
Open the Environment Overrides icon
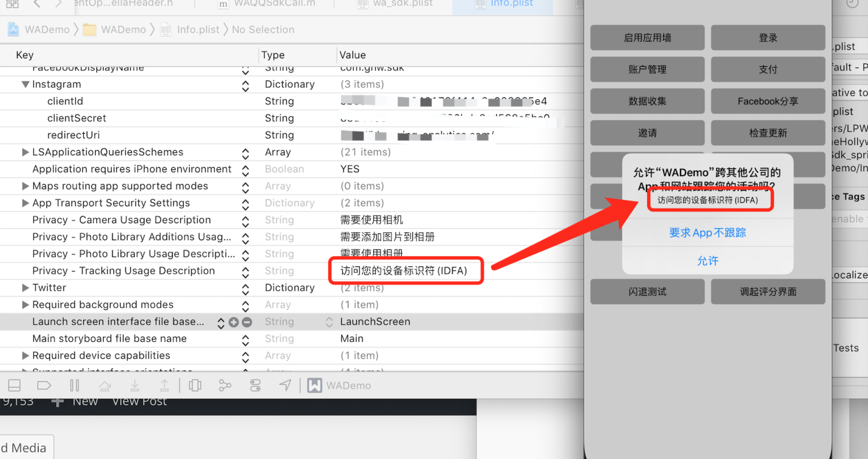(256, 385)
